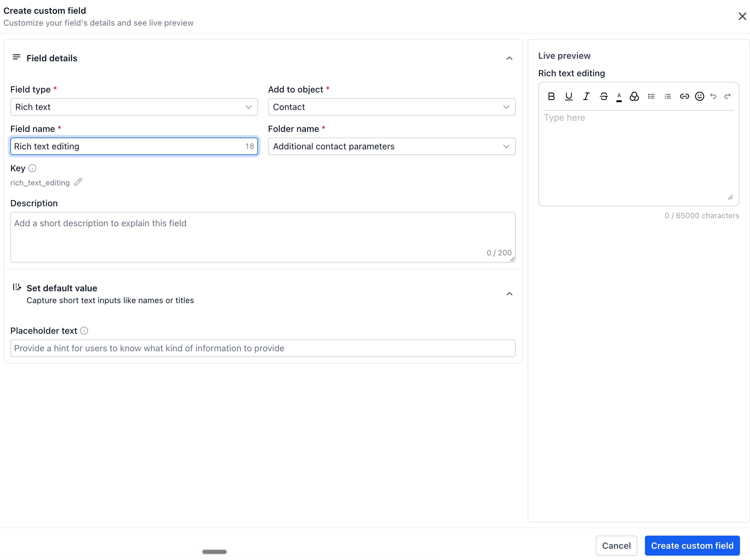Image resolution: width=750 pixels, height=560 pixels.
Task: Toggle strikethrough formatting in preview toolbar
Action: tap(604, 97)
